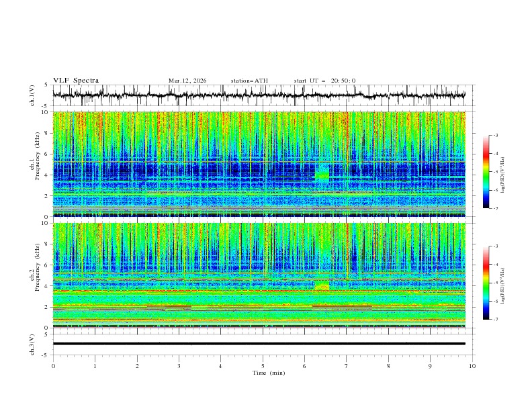
Task: Click the '10' kHz tick on ch.1 spectrogram
Action: (45, 112)
